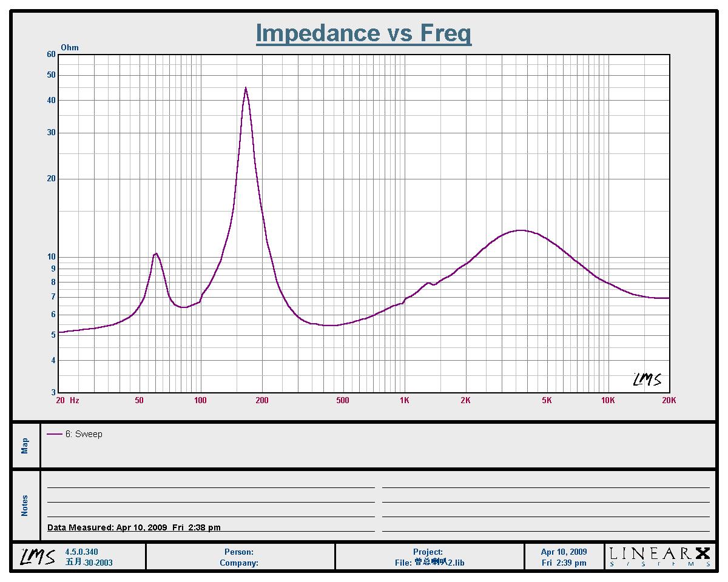
Task: Click the Project field in footer
Action: [x=428, y=552]
